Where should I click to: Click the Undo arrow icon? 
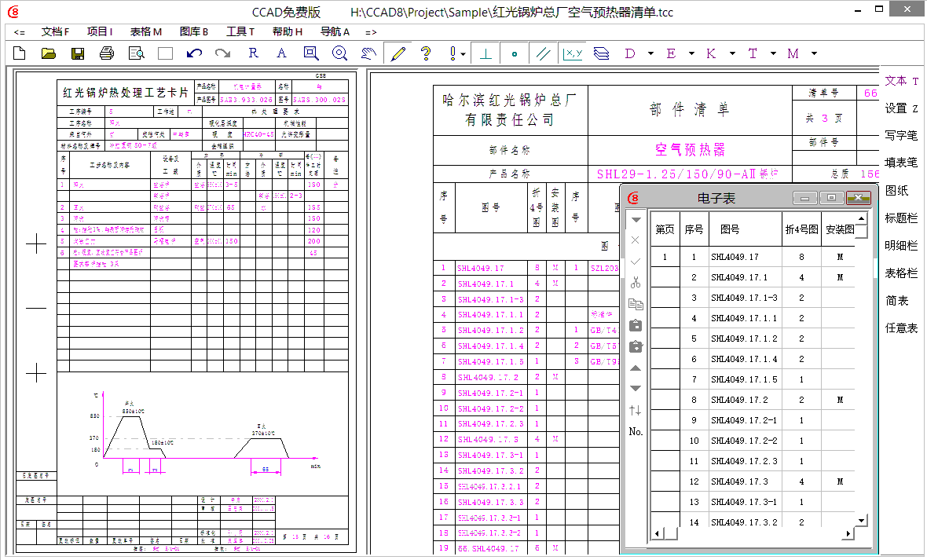tap(194, 53)
